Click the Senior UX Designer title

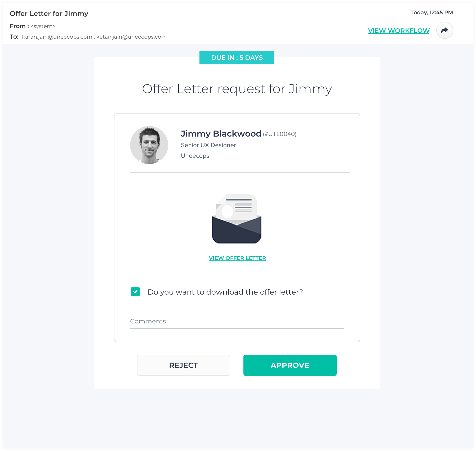(x=208, y=145)
